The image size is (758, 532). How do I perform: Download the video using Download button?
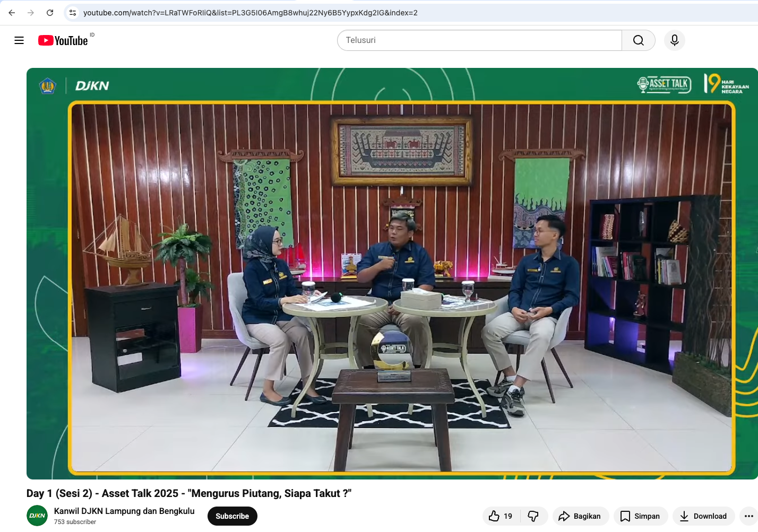coord(703,516)
